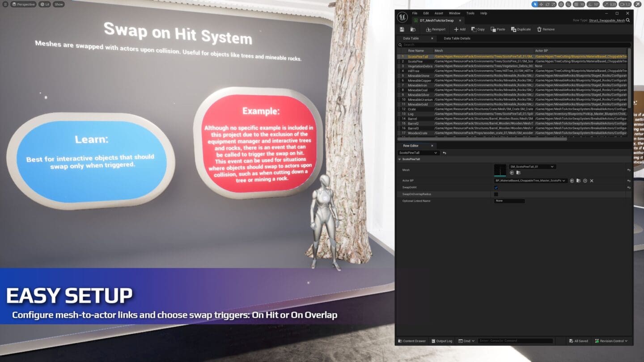Viewport: 644px width, 362px height.
Task: Click the Reimport button
Action: pos(436,29)
